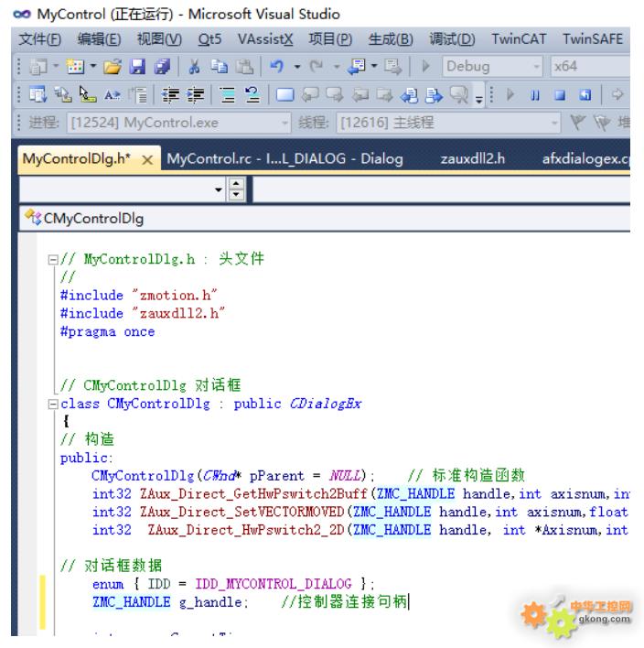
Task: Click the flag threads icon beside thread combo
Action: (x=577, y=123)
